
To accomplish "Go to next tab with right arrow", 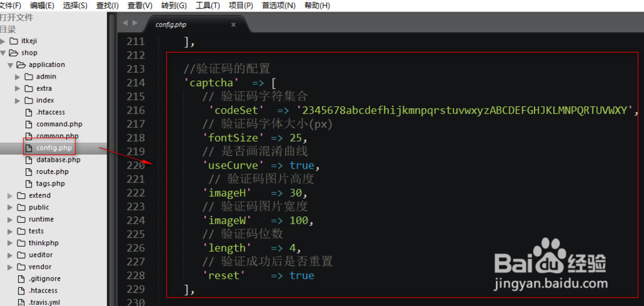I will [135, 23].
